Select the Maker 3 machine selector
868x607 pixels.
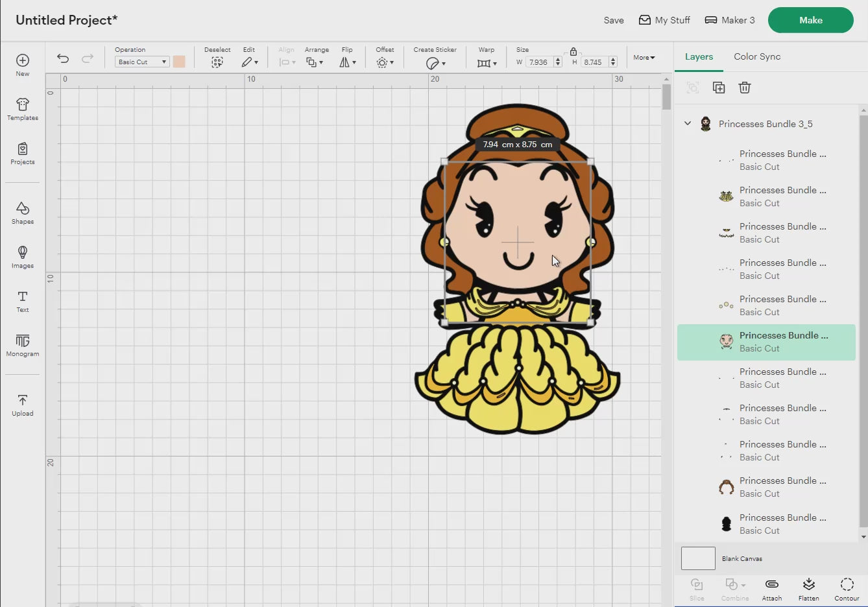pos(730,20)
